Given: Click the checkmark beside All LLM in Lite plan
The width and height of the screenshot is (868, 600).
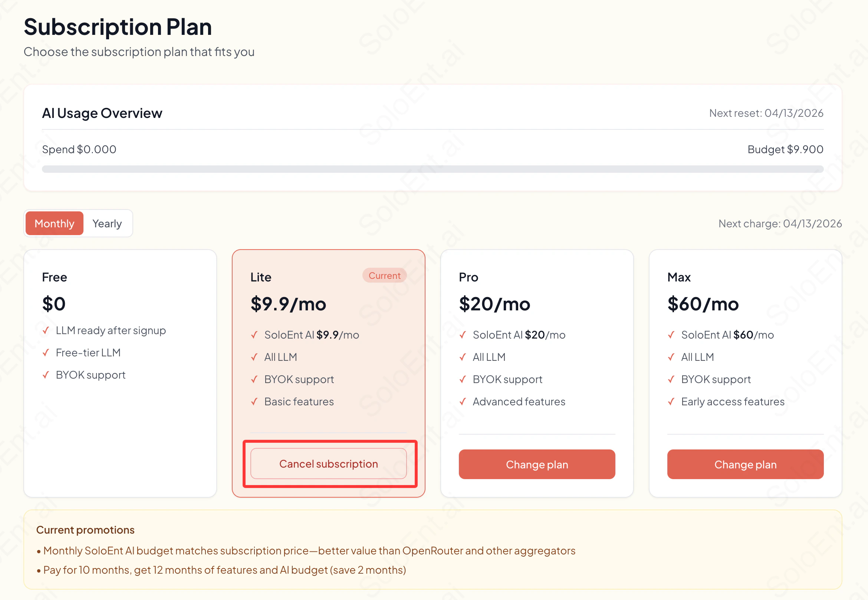Looking at the screenshot, I should coord(254,357).
